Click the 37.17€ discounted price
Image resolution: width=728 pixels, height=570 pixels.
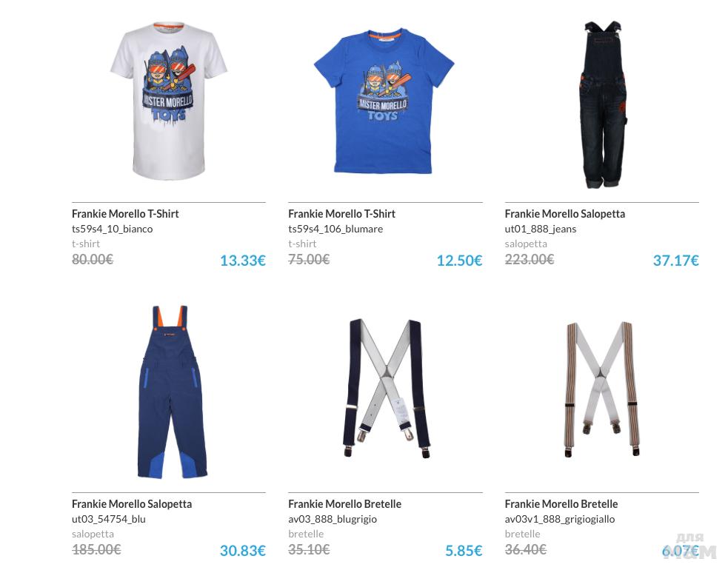pos(675,261)
